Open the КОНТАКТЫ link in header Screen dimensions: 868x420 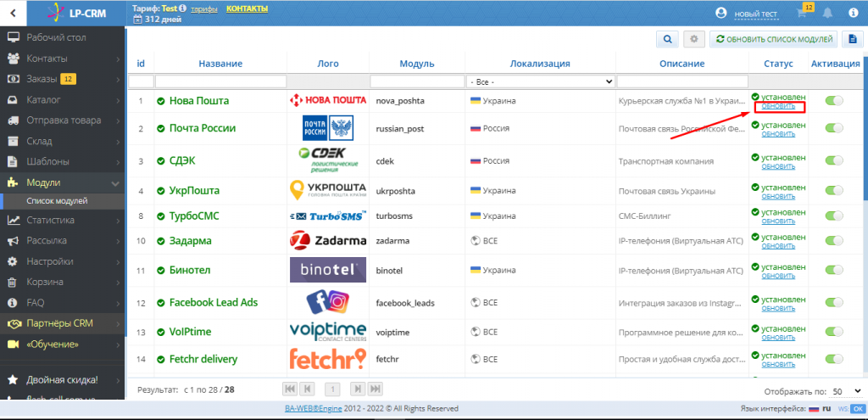coord(247,8)
